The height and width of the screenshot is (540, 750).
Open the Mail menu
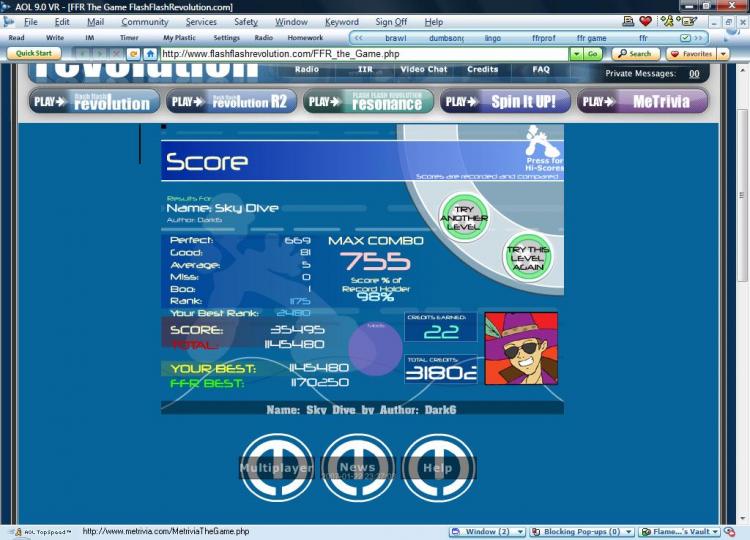click(x=95, y=22)
